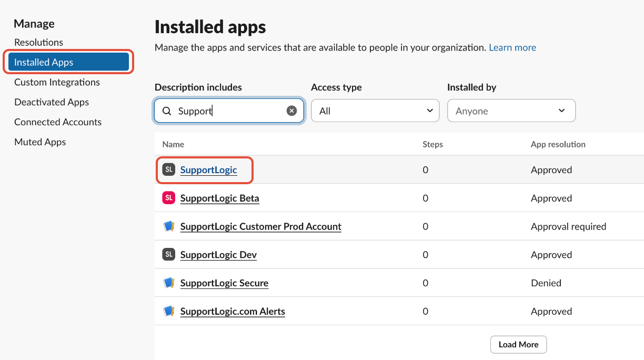Click the SupportLogic Customer Prod Account icon
Screen dimensions: 644x360
[168, 226]
